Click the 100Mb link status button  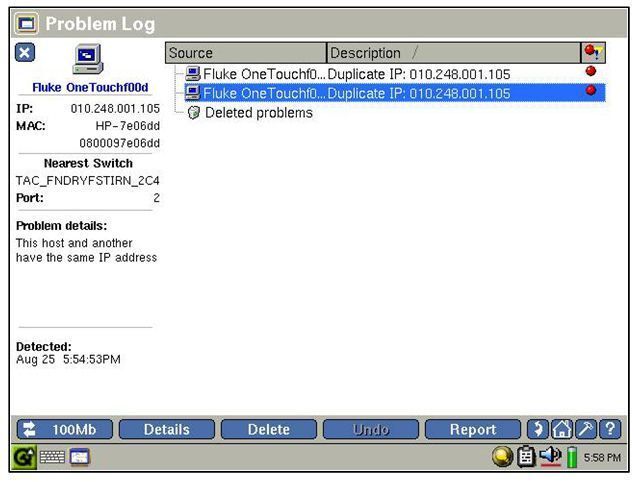pyautogui.click(x=65, y=429)
